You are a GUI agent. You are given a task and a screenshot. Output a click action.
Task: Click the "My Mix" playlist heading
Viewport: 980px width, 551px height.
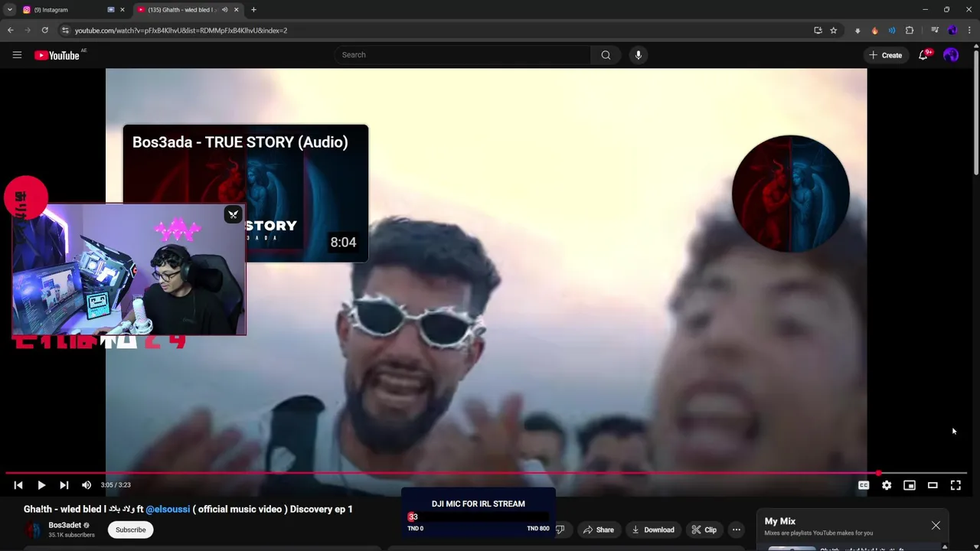pyautogui.click(x=779, y=521)
